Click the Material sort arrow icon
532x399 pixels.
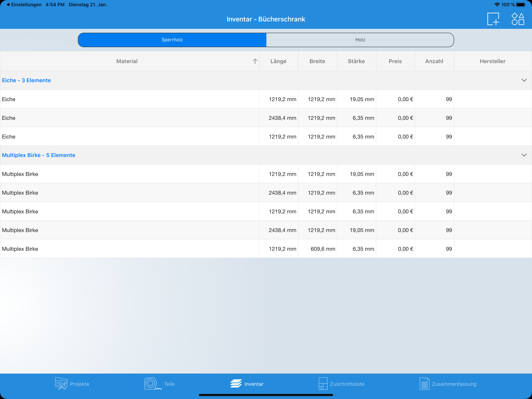[x=255, y=61]
